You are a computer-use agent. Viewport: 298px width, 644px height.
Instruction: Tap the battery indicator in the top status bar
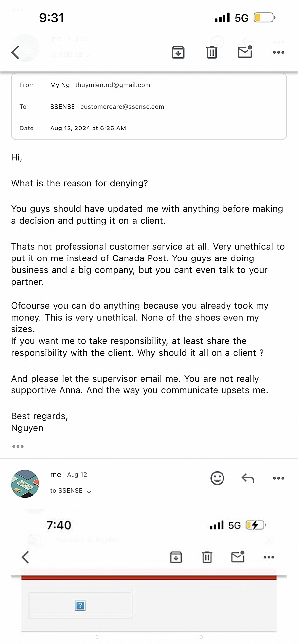pyautogui.click(x=264, y=18)
